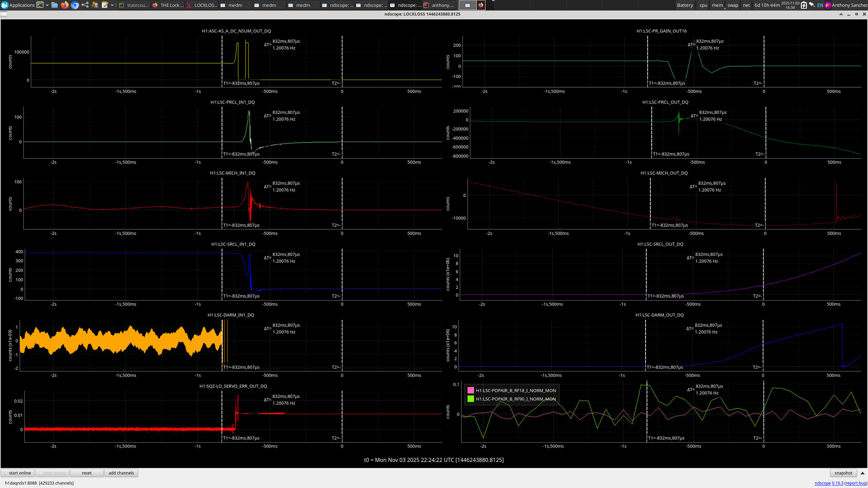
Task: Expand the dropdown arrow beside terminal launcher
Action: [x=47, y=5]
